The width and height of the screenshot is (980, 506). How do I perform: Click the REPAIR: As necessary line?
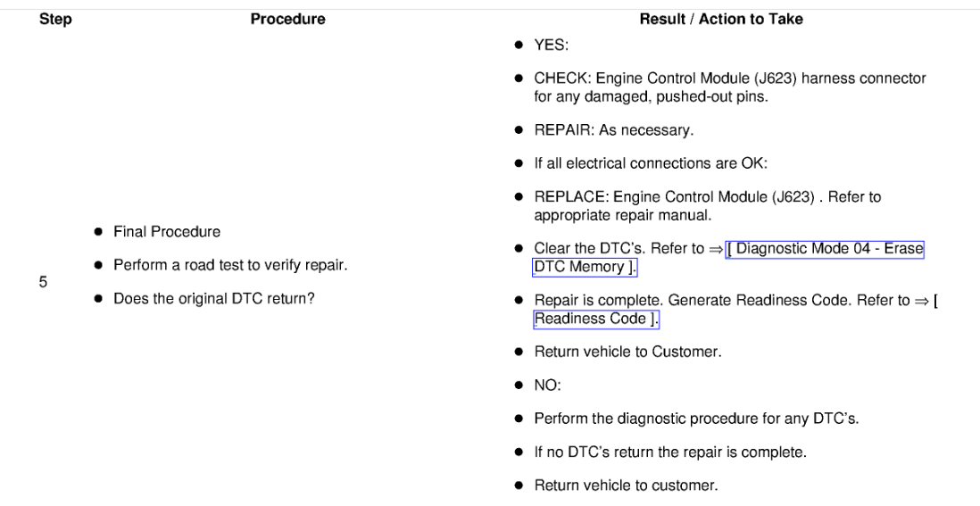613,130
